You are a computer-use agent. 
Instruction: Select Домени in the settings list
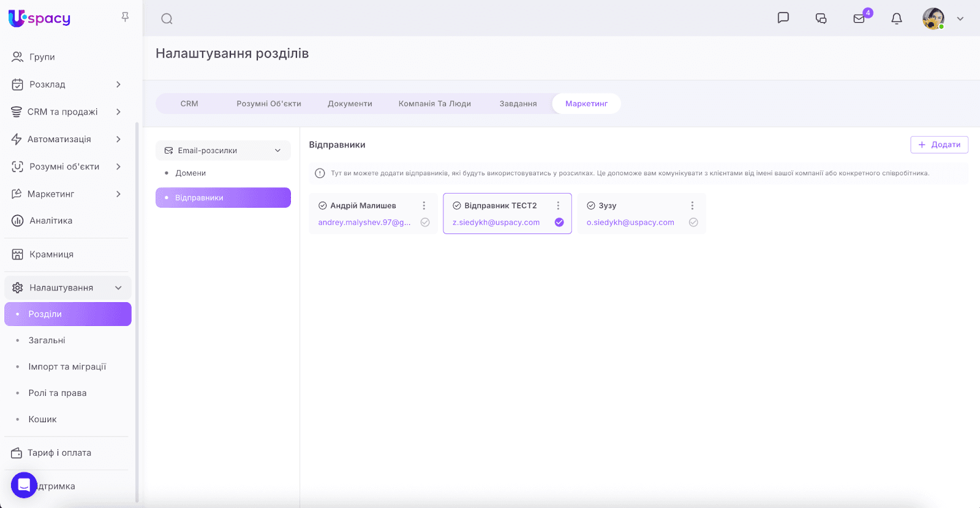pyautogui.click(x=190, y=173)
